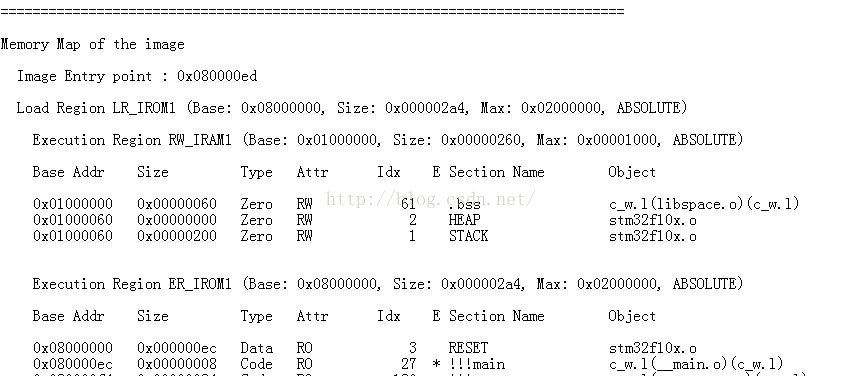Select the RESET section name
Screen dimensions: 842x376
(x=468, y=348)
